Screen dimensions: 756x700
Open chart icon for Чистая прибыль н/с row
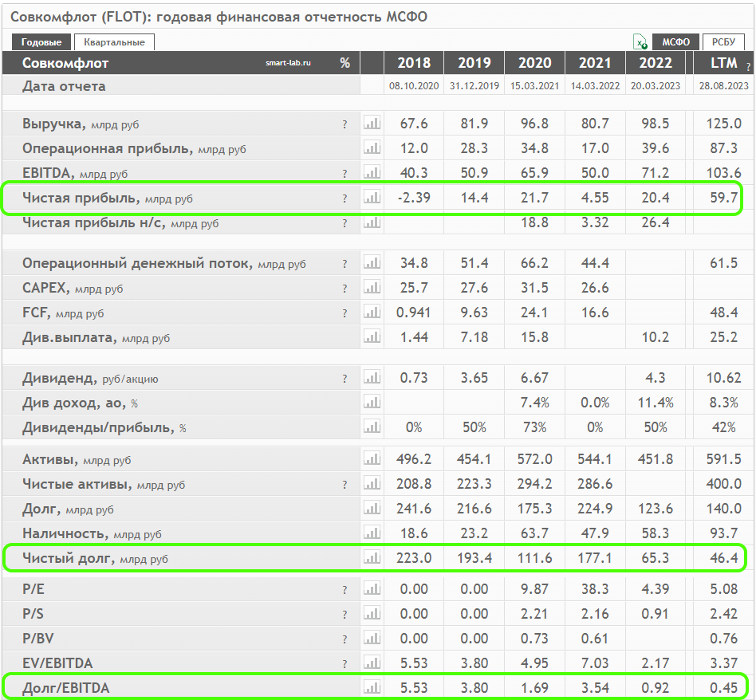coord(372,222)
